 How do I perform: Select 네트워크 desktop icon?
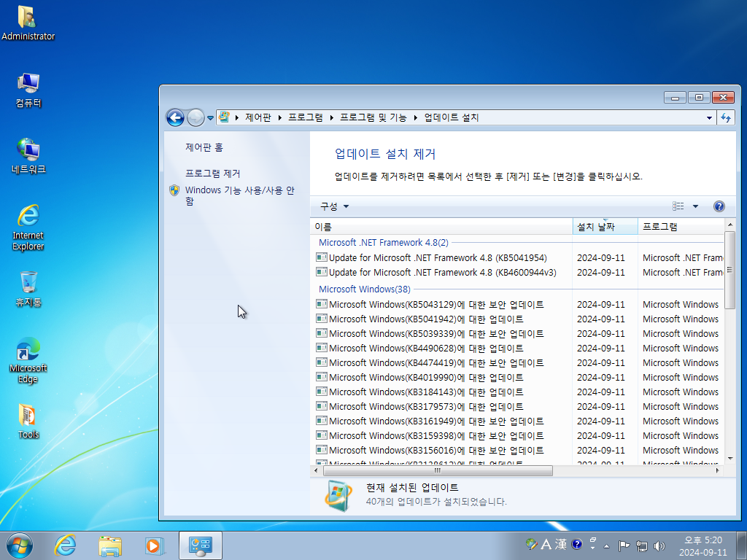pos(28,156)
